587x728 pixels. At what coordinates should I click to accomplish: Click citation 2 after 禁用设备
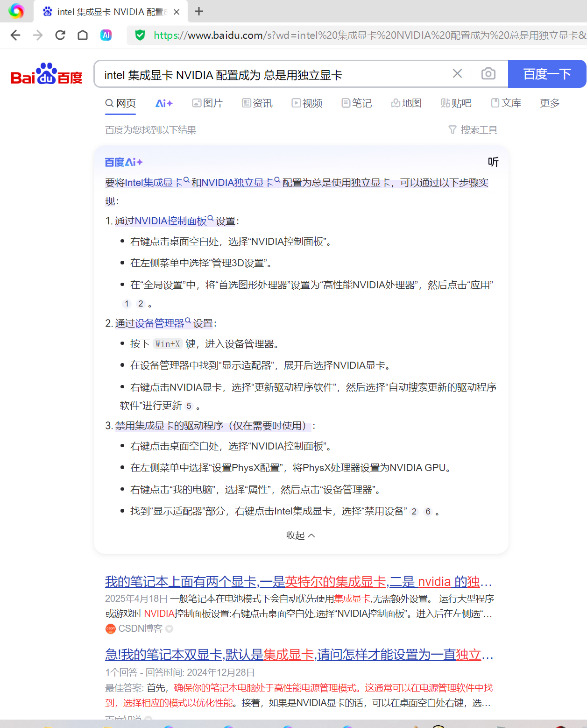(x=414, y=512)
